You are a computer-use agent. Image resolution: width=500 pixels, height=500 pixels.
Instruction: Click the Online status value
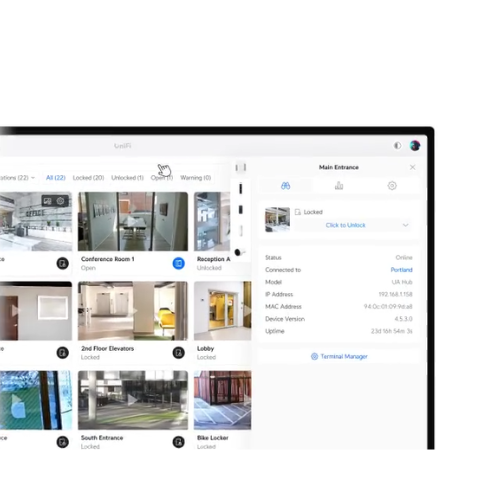(x=404, y=257)
